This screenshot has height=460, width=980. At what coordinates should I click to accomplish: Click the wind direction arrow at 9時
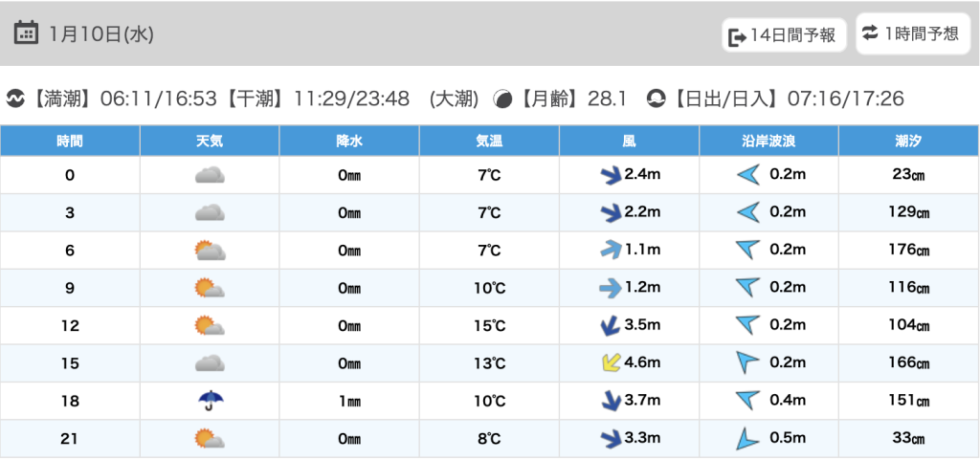610,288
